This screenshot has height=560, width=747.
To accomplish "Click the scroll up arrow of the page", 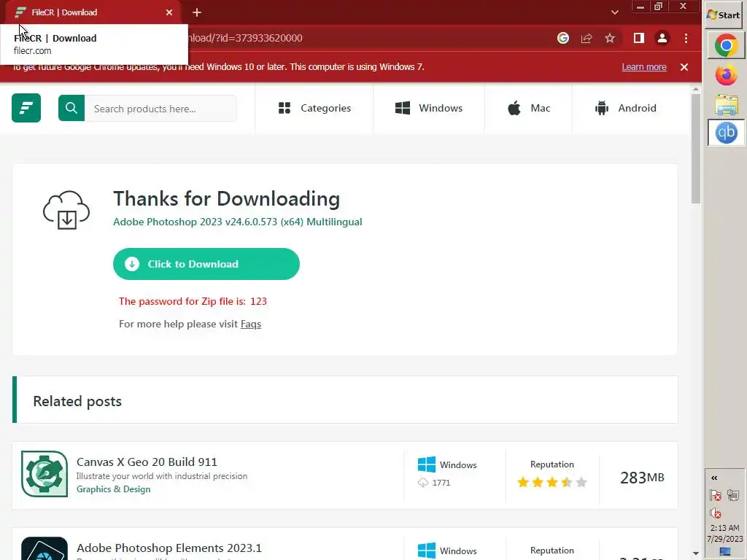I will pyautogui.click(x=696, y=89).
